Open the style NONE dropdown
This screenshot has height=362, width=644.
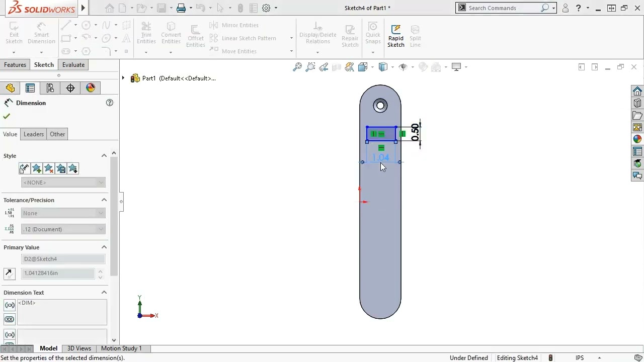click(63, 183)
